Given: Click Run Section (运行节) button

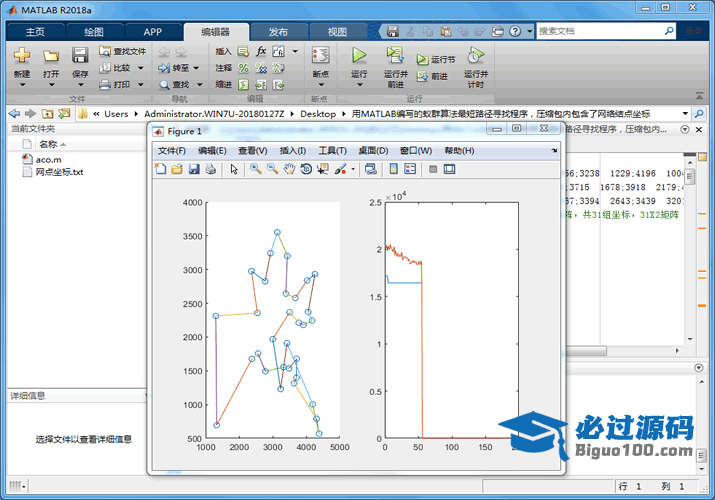Looking at the screenshot, I should [x=436, y=60].
